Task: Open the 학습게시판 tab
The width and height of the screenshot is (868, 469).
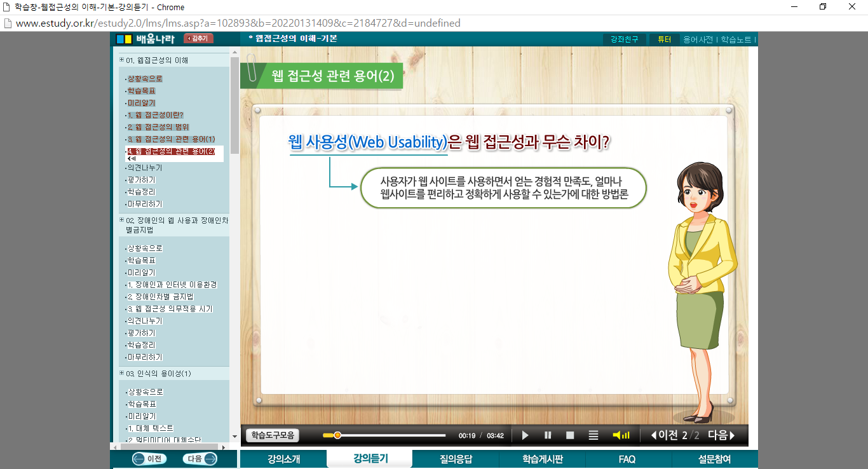Action: click(x=542, y=459)
